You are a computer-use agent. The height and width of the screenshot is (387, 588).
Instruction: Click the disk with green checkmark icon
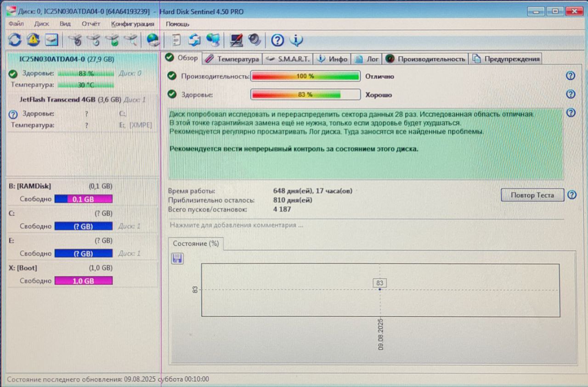click(x=113, y=40)
